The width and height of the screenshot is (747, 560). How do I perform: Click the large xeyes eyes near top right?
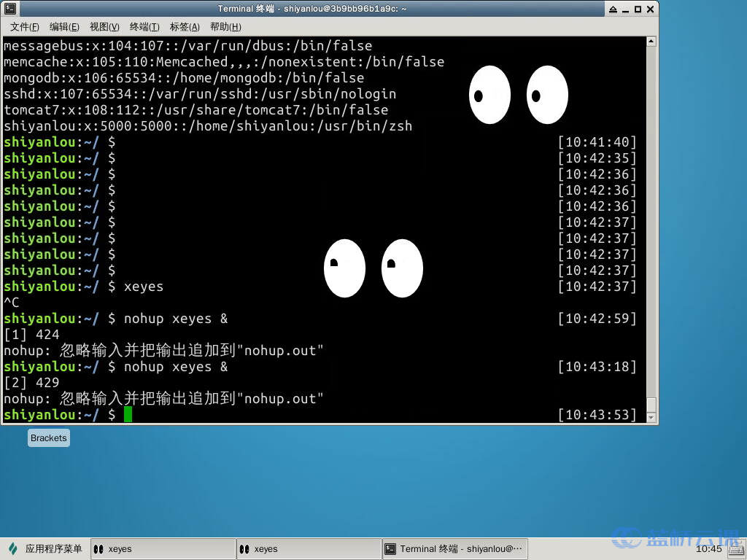point(519,95)
